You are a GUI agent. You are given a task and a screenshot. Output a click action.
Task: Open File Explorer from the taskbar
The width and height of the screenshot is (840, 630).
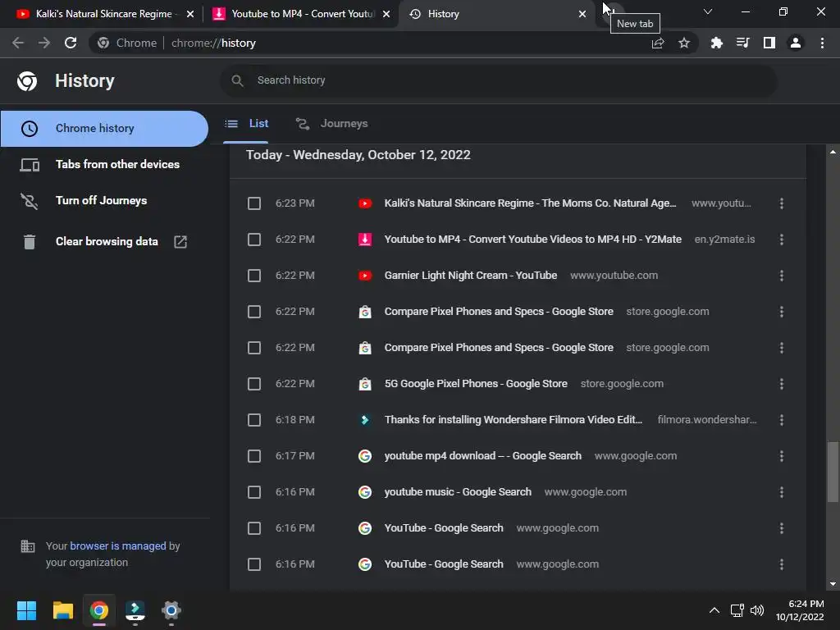pos(62,610)
